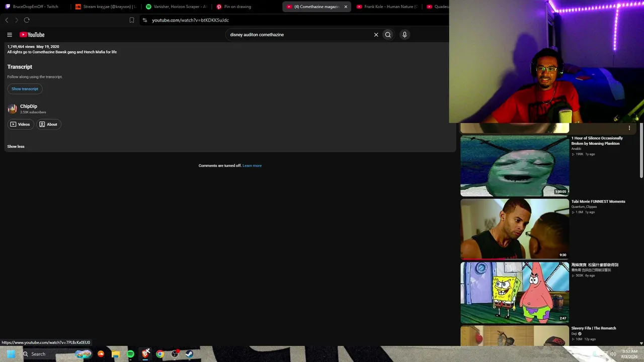This screenshot has height=362, width=644.
Task: Open ChipDip's Videos page
Action: [20, 124]
